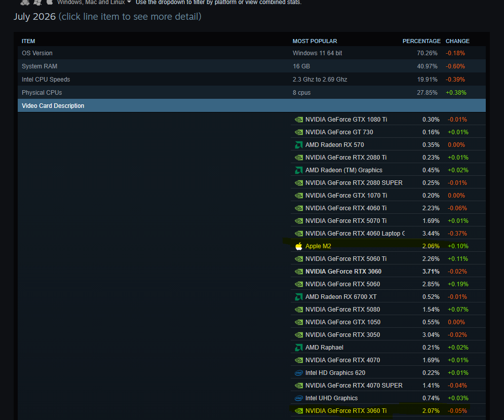Viewport: 504px width, 420px height.
Task: Click the ITEM column header
Action: click(x=28, y=41)
